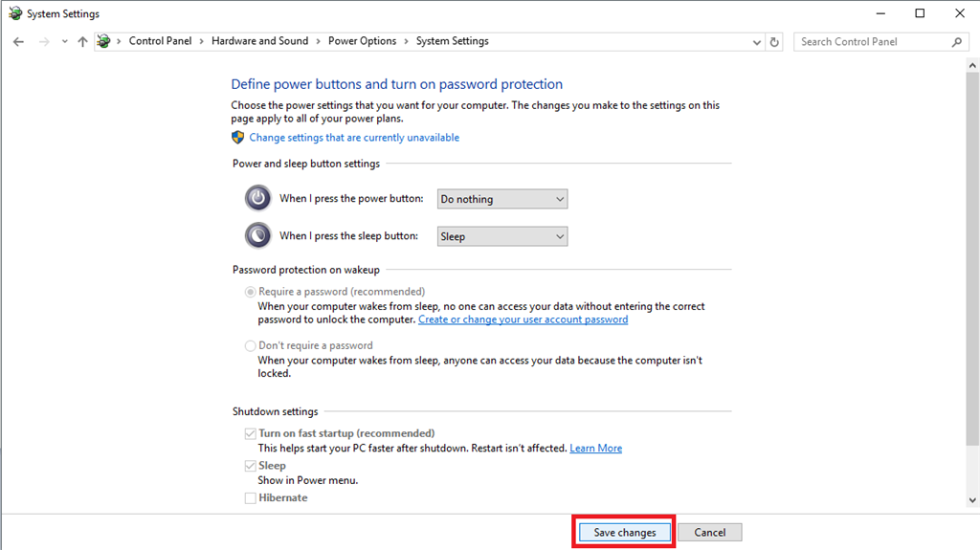The width and height of the screenshot is (980, 550).
Task: Close the System Settings window
Action: [960, 13]
